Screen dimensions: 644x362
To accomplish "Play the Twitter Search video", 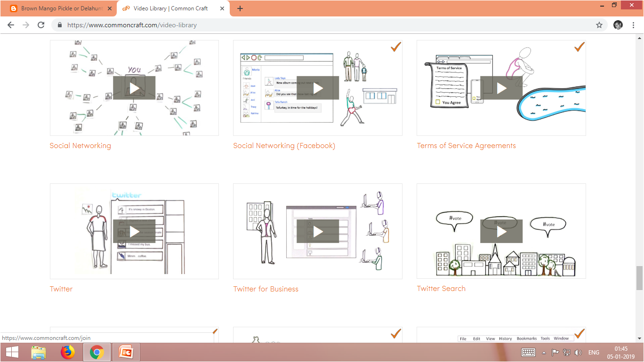I will click(x=501, y=231).
